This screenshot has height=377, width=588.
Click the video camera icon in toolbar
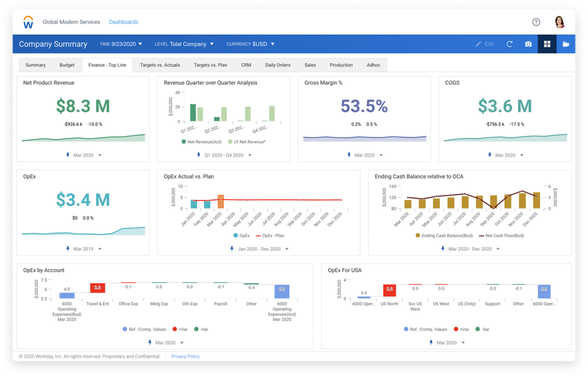(x=566, y=44)
